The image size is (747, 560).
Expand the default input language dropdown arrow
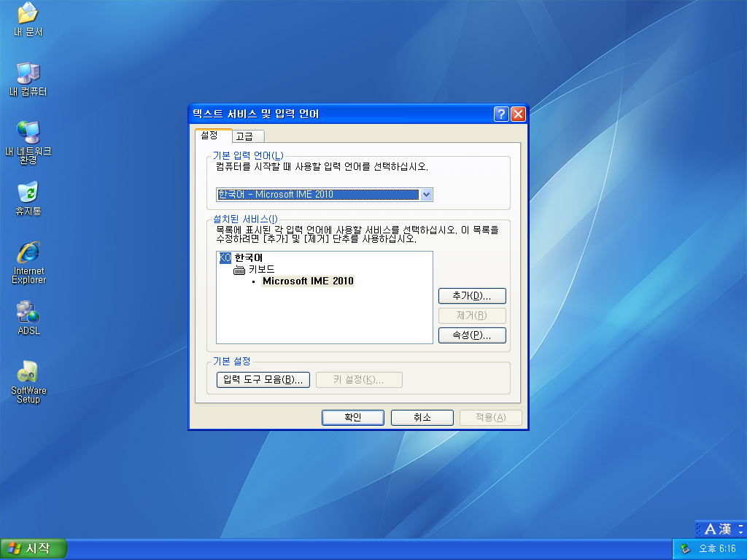point(426,194)
